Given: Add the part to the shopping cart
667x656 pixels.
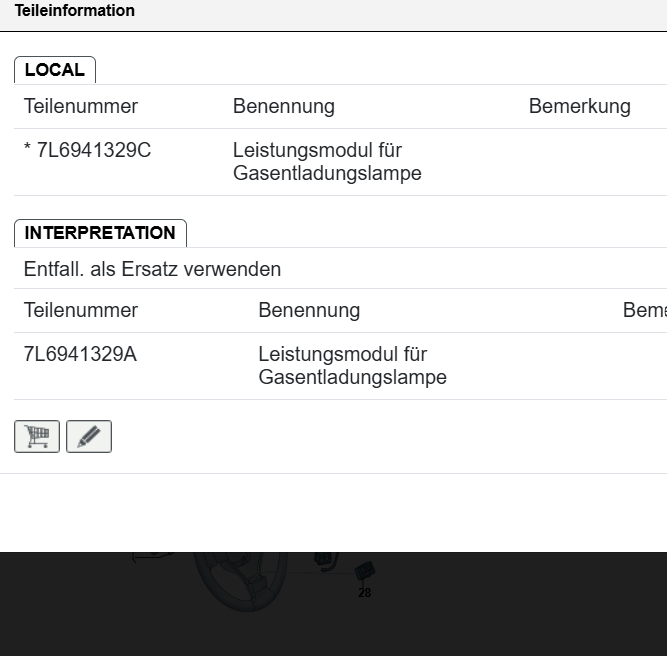Looking at the screenshot, I should coord(37,437).
